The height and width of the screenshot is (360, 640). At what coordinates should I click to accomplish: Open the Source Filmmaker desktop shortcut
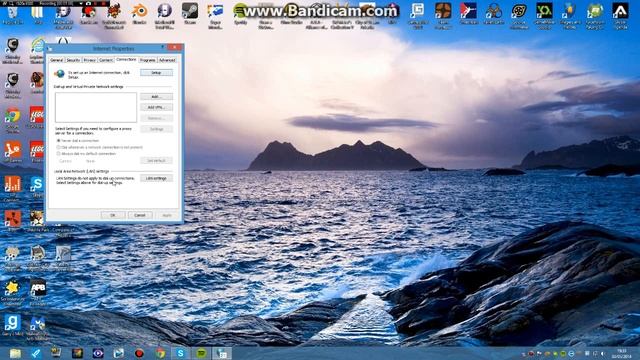(519, 16)
